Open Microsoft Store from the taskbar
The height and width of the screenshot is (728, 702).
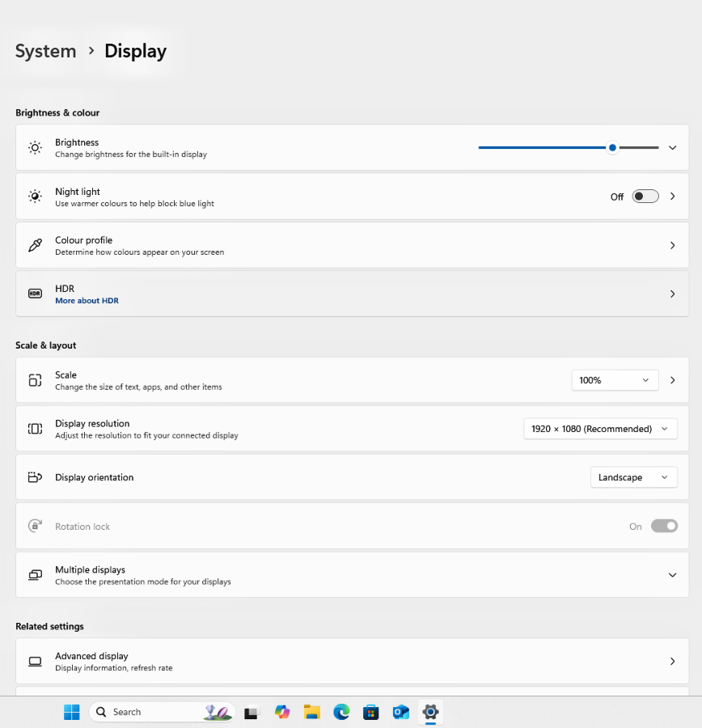(x=371, y=712)
